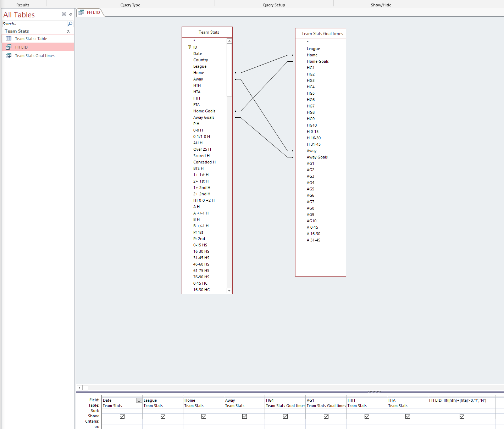Click the primary key icon beside ID
Viewport: 504px width, 429px height.
[189, 46]
